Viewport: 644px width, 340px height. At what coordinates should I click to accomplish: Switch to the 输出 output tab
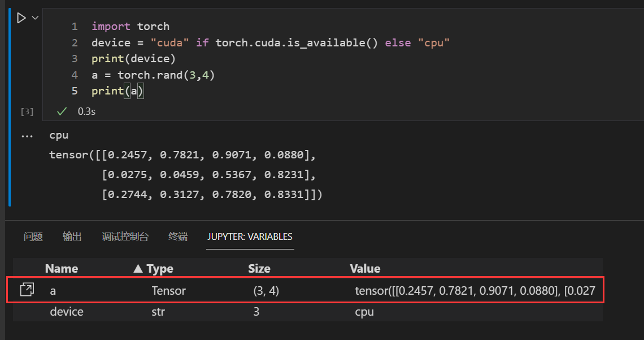pyautogui.click(x=72, y=236)
